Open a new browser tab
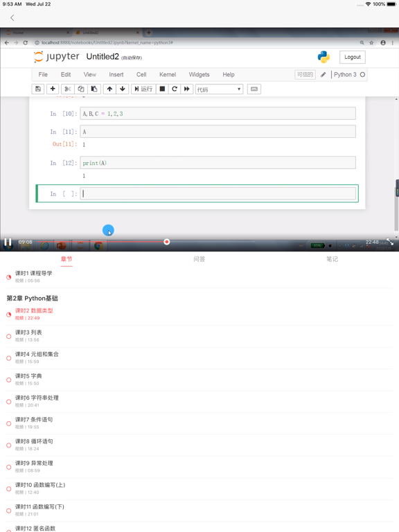This screenshot has width=399, height=532. coord(149,33)
